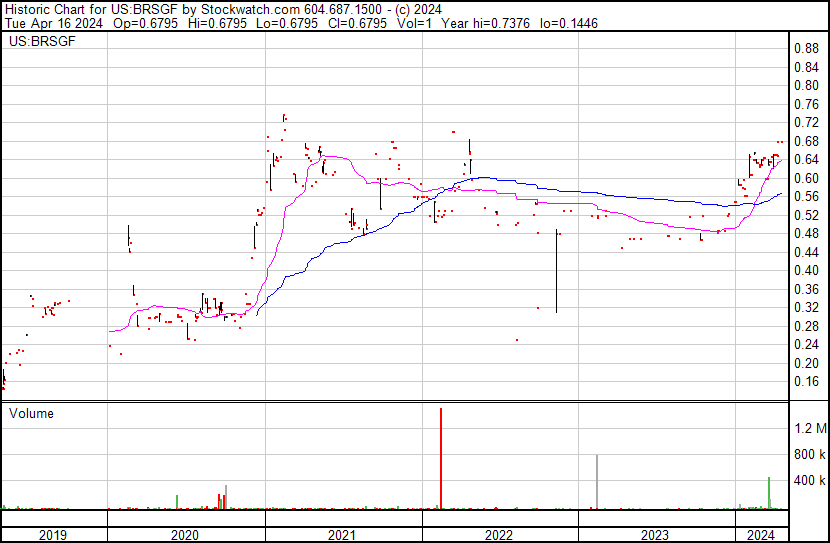
Task: Click the 0.16 price axis label
Action: [x=806, y=382]
